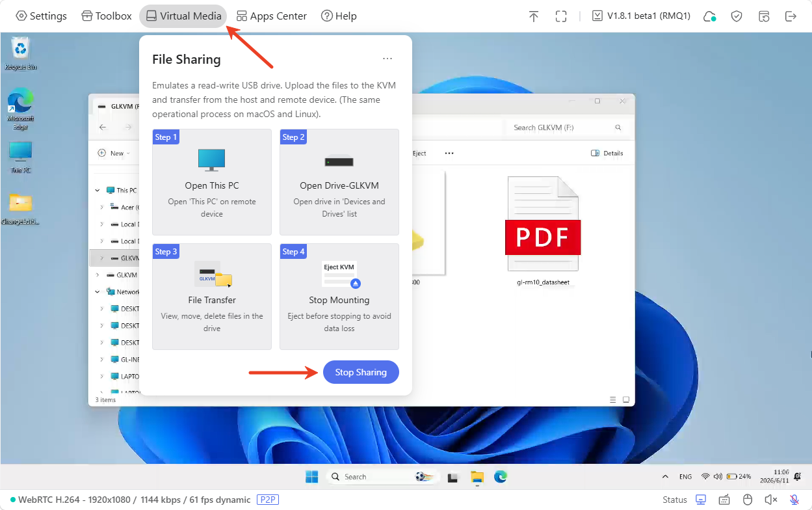Expand the GL-INE network computer node
The height and width of the screenshot is (510, 812).
[102, 359]
